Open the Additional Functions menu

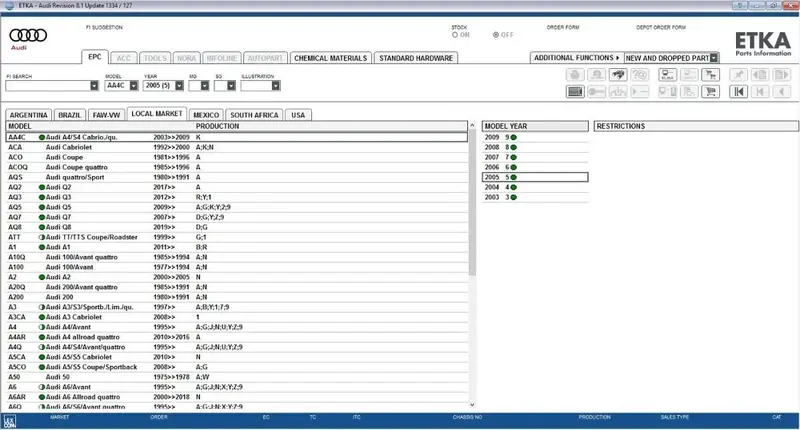tap(577, 58)
